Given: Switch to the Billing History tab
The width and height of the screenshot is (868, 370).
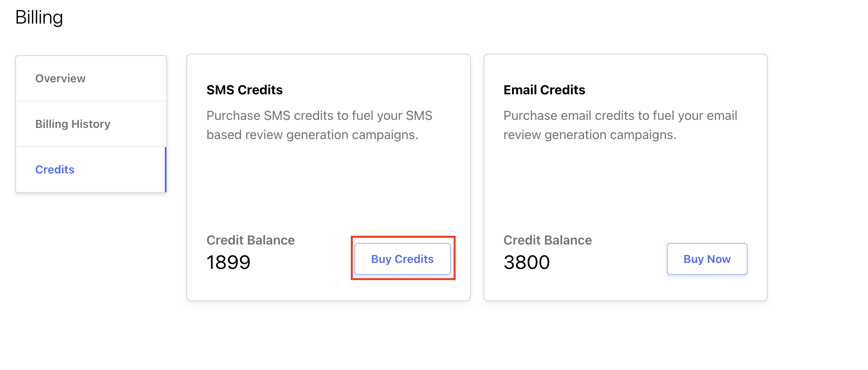Looking at the screenshot, I should (x=91, y=124).
